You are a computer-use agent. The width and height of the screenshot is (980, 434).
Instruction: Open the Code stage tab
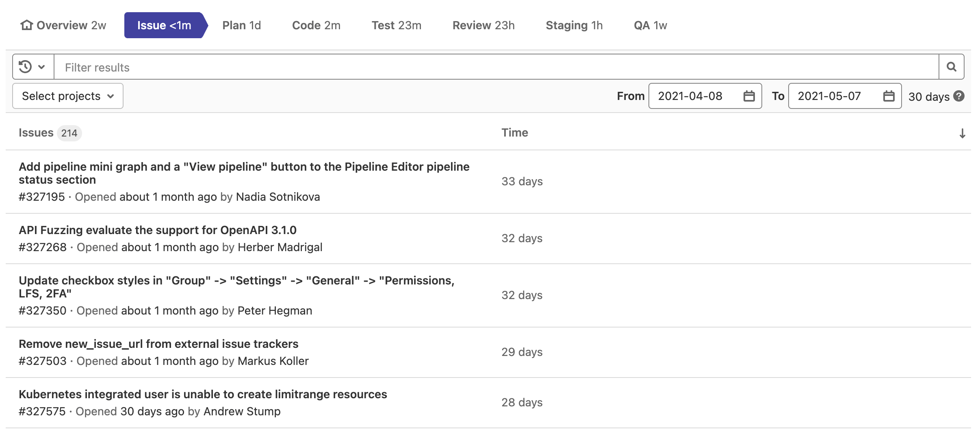click(316, 25)
